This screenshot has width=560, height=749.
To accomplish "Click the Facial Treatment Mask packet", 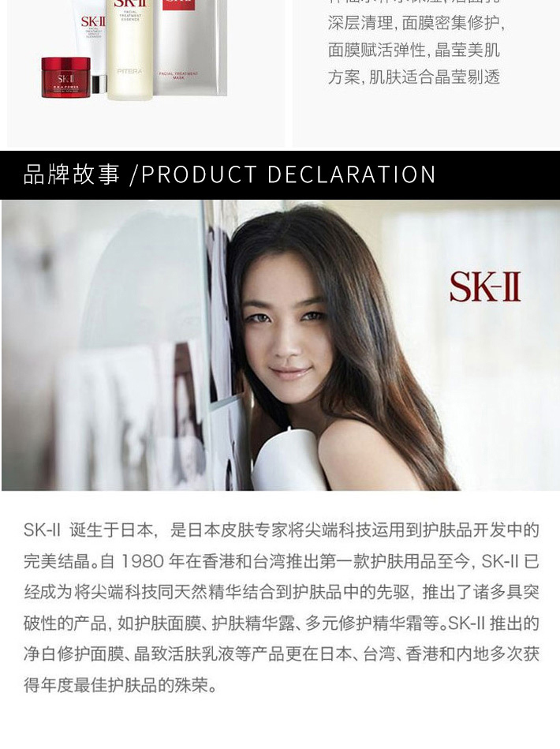I will [190, 47].
